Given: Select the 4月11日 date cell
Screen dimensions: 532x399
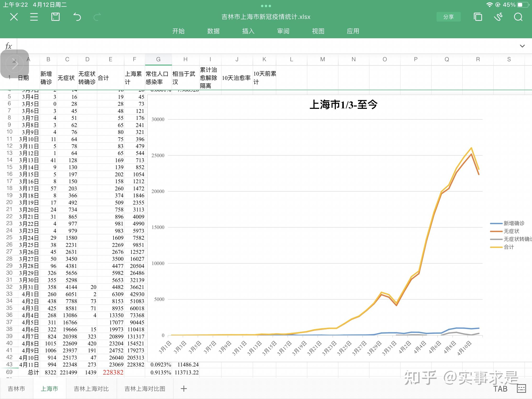Looking at the screenshot, I should click(x=29, y=365).
